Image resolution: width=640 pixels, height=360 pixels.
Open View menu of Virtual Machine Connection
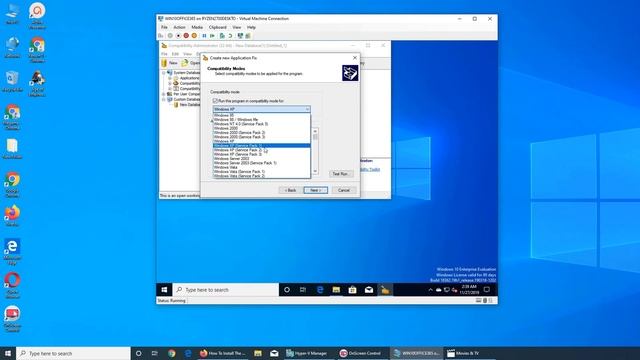[237, 27]
